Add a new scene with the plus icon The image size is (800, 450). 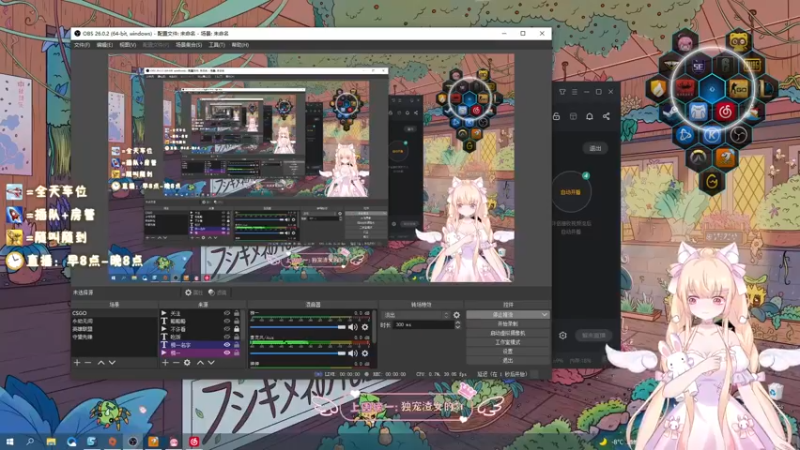pyautogui.click(x=77, y=362)
